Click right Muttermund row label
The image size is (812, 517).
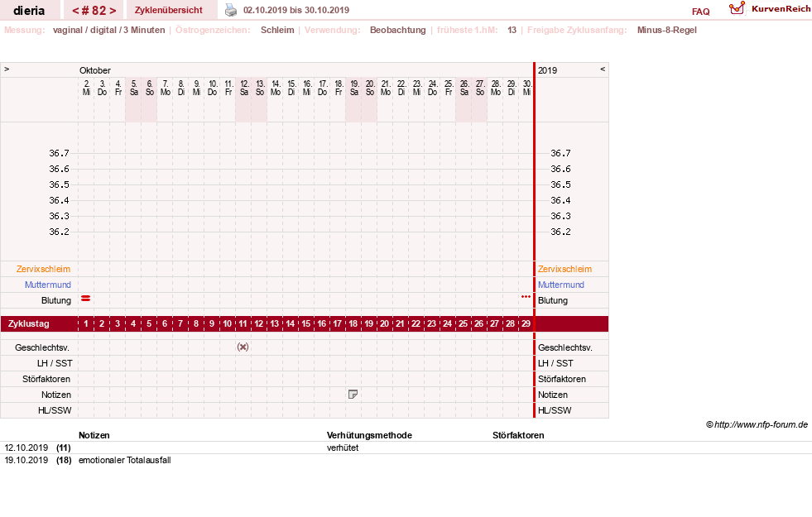tap(561, 285)
